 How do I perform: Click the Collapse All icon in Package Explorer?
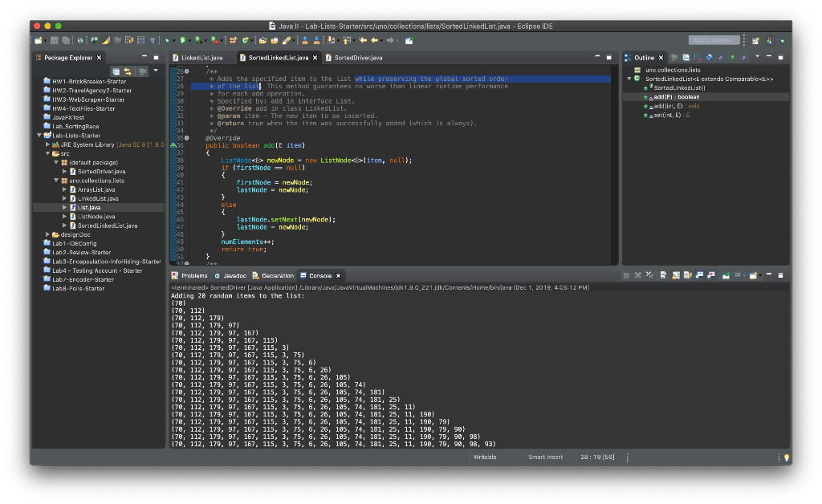116,71
